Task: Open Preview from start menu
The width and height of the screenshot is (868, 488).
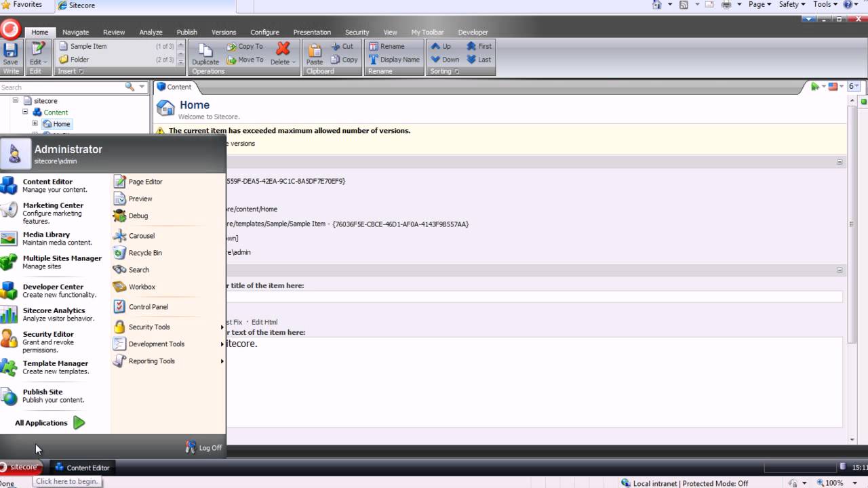Action: click(133, 199)
